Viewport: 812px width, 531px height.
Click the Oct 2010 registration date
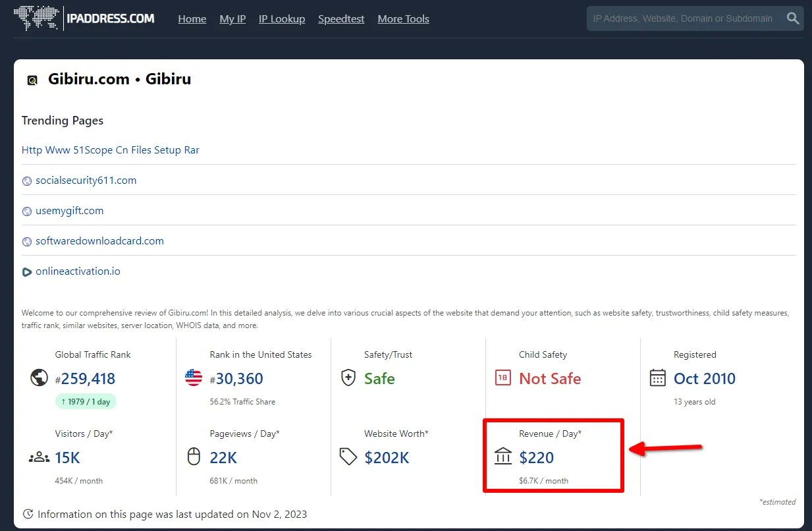pyautogui.click(x=705, y=379)
